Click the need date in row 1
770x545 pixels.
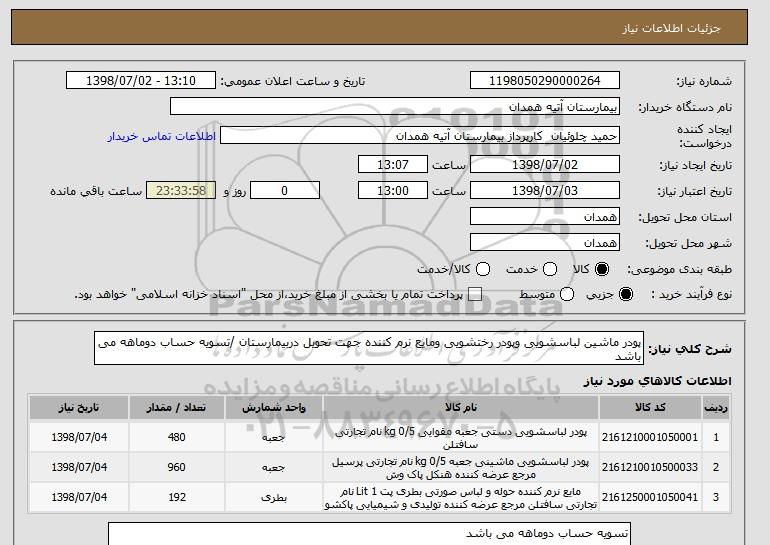[79, 437]
